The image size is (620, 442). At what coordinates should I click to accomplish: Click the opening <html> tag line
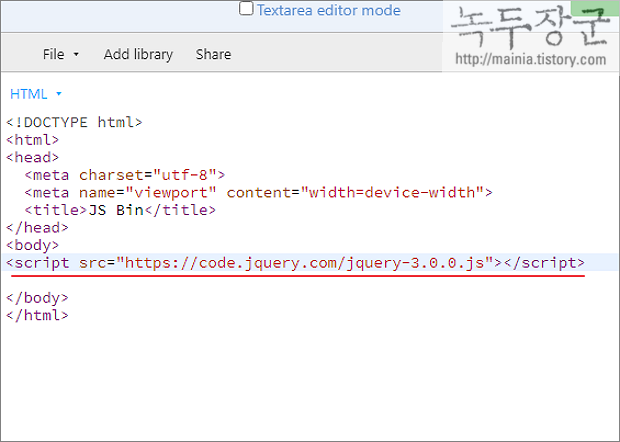[x=32, y=140]
